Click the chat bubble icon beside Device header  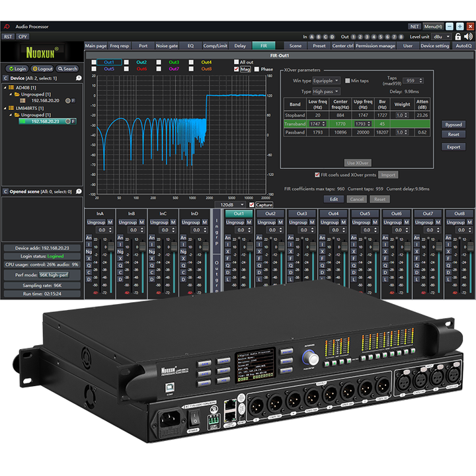click(78, 78)
